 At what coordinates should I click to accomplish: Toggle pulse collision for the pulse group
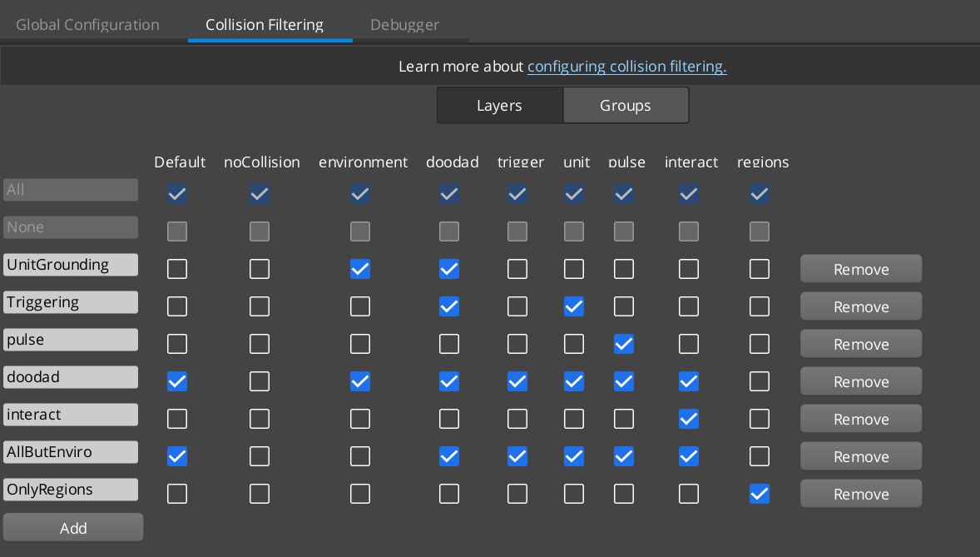(624, 343)
